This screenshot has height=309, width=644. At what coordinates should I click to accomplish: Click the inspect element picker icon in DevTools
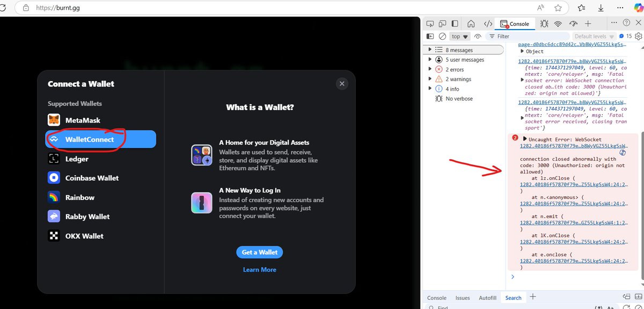[x=430, y=24]
